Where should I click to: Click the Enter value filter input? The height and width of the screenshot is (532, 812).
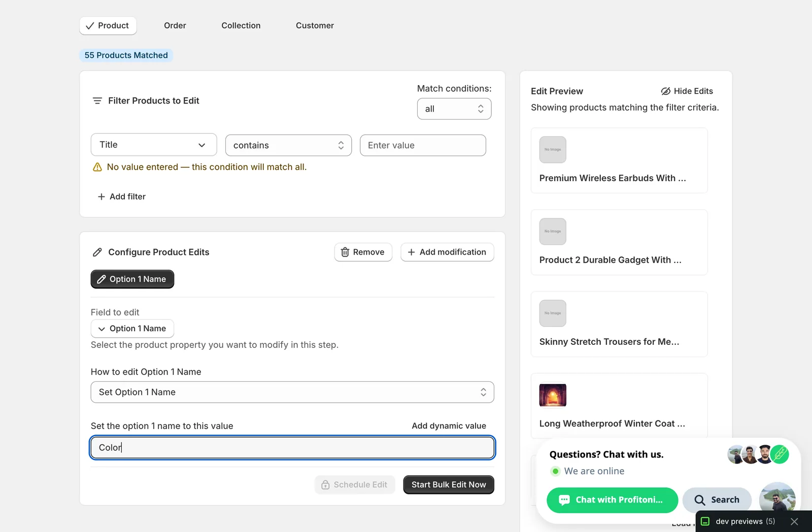(423, 145)
